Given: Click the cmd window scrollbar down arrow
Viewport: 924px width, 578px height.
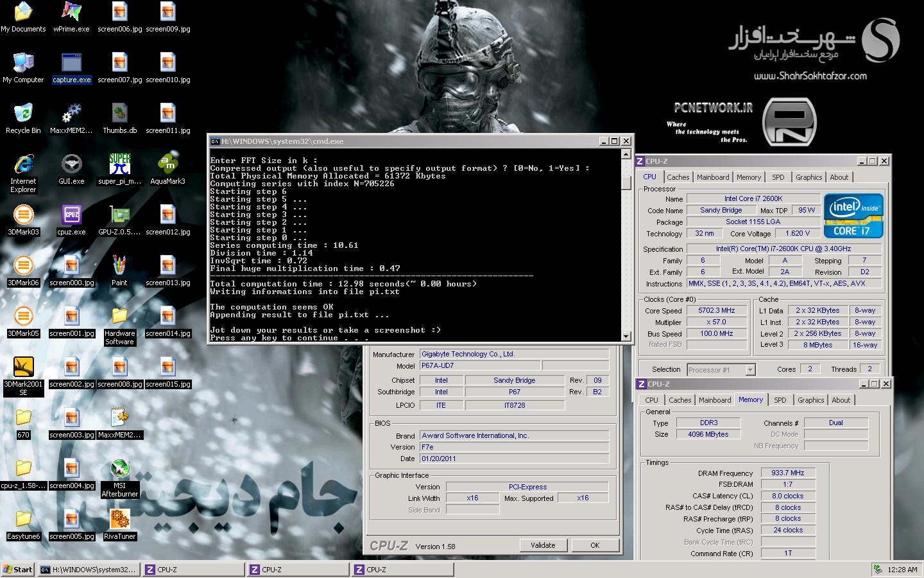Looking at the screenshot, I should point(626,336).
